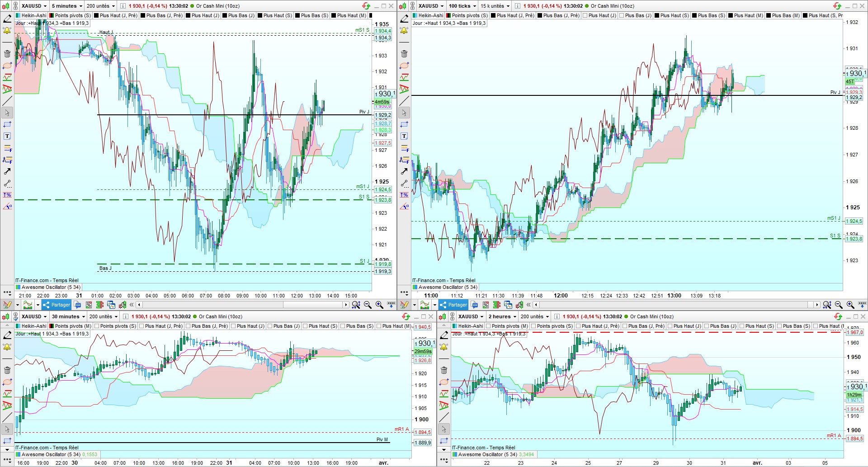
Task: Select the text tool in the 100 ticks chart
Action: tap(404, 136)
